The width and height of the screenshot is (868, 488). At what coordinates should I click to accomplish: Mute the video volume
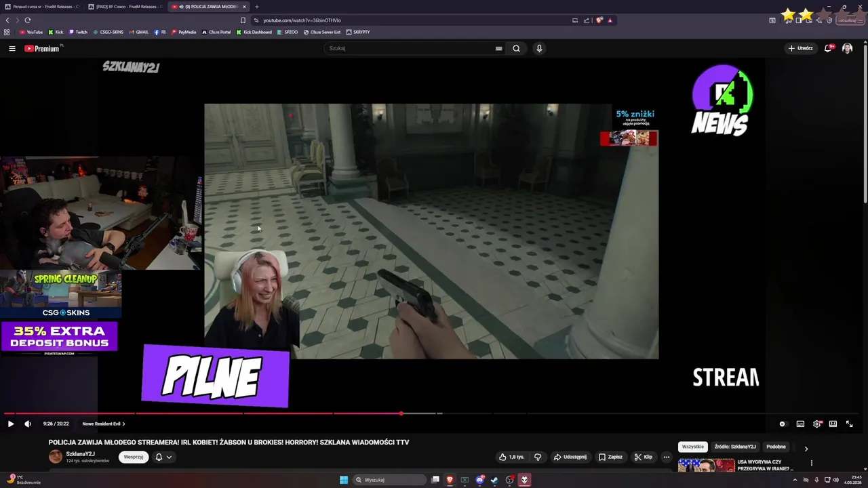coord(28,424)
